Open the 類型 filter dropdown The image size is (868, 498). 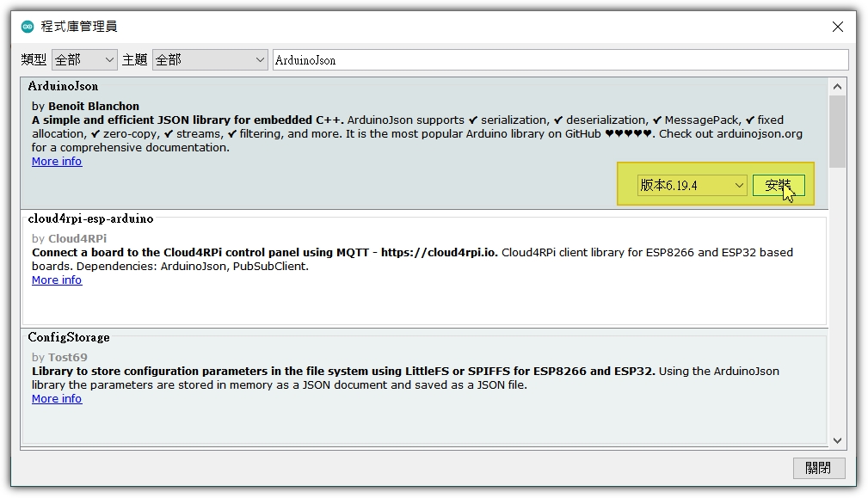point(84,60)
